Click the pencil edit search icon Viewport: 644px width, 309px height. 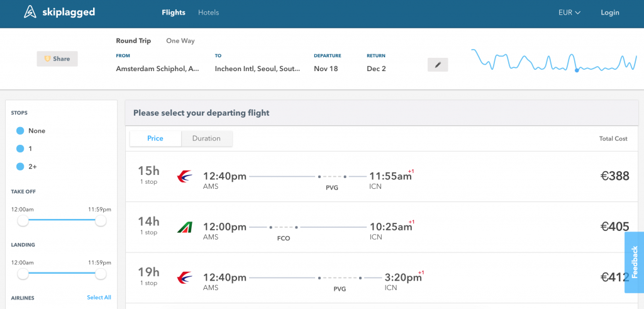[x=438, y=65]
